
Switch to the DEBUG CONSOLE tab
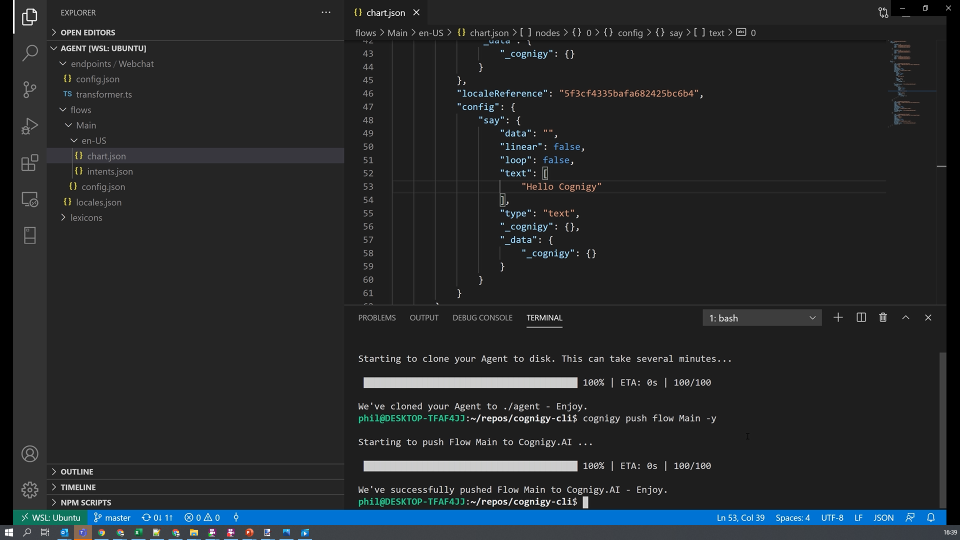[482, 318]
